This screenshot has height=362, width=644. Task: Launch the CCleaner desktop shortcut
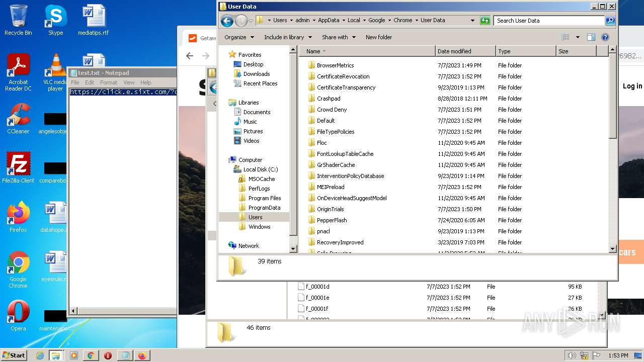click(x=18, y=119)
